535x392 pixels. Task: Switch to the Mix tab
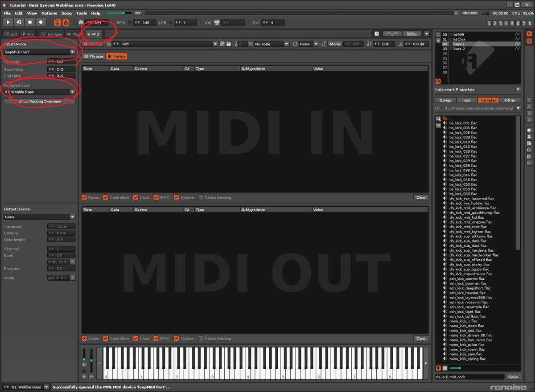[x=28, y=34]
